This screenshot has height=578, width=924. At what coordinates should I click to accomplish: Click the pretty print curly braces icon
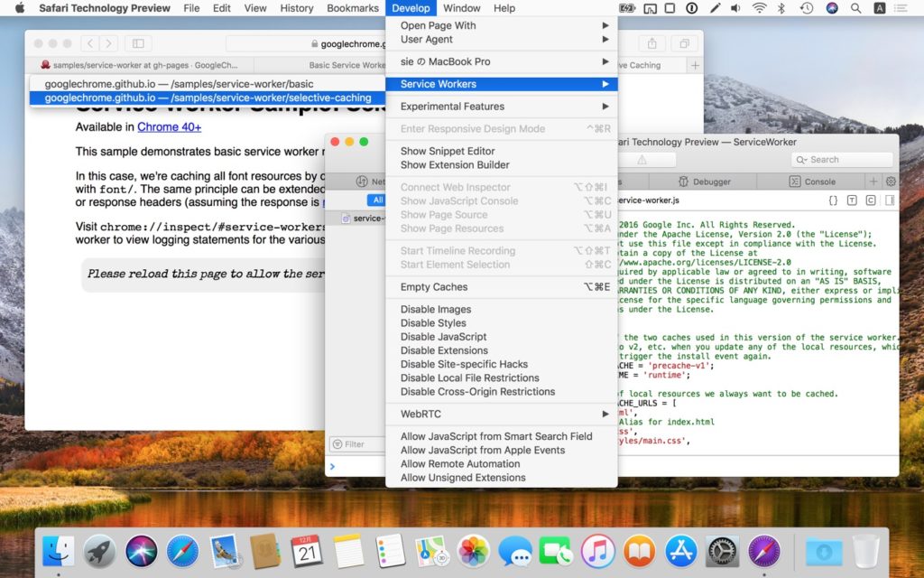[x=833, y=200]
